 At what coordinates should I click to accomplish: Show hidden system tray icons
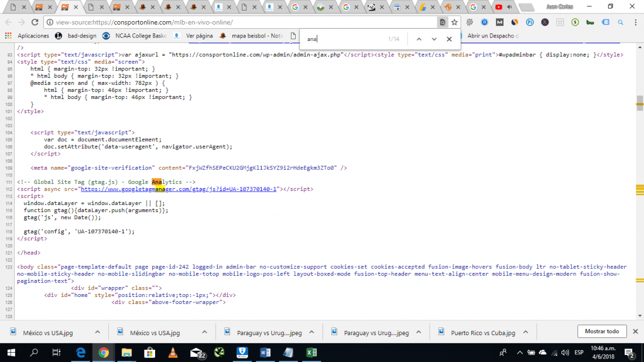[519, 353]
